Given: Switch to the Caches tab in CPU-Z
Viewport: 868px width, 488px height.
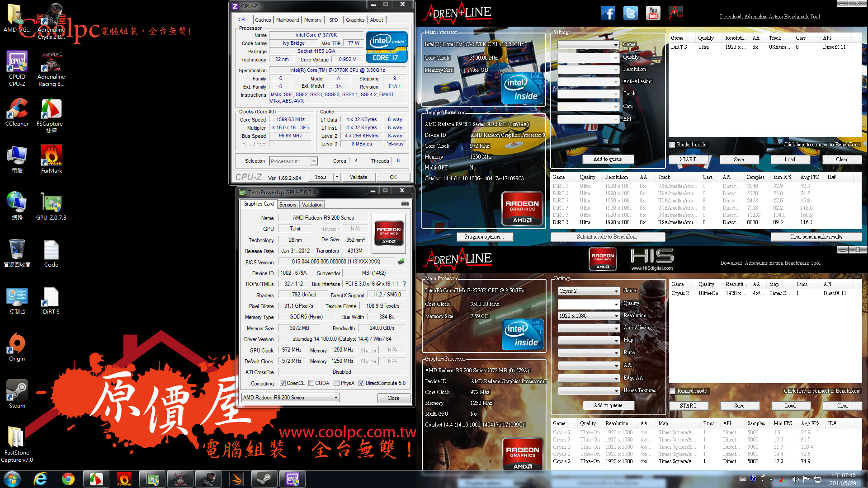Looking at the screenshot, I should pos(263,20).
